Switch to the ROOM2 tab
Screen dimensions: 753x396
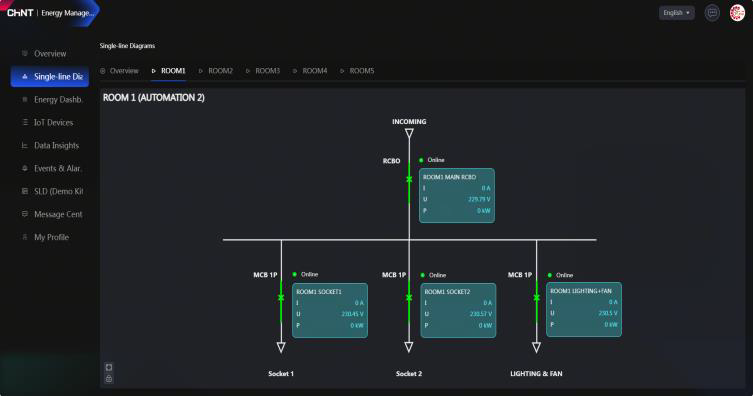(x=216, y=71)
